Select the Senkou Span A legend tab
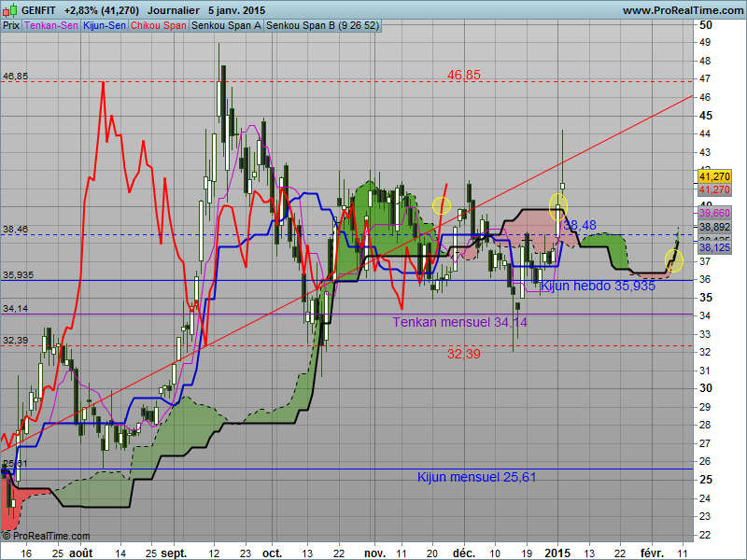The height and width of the screenshot is (560, 747). pos(226,26)
